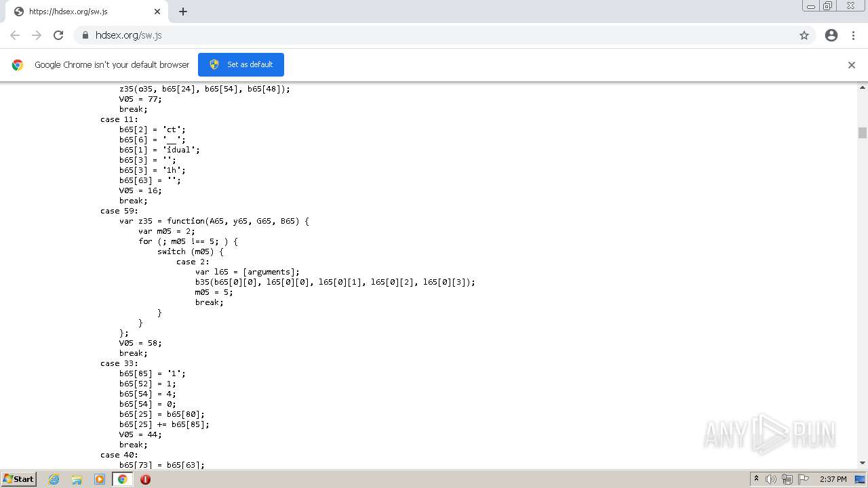The height and width of the screenshot is (488, 868).
Task: Click the 'V05 = 44;' line
Action: [140, 434]
